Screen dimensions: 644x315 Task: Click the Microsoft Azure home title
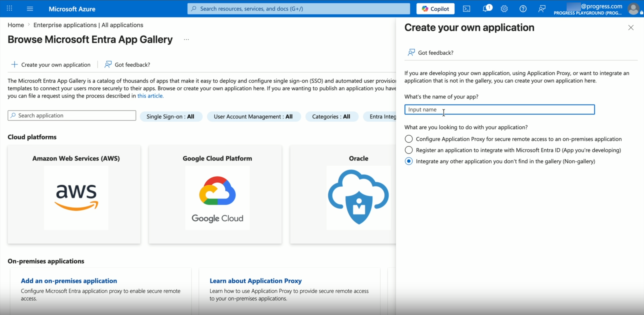72,9
